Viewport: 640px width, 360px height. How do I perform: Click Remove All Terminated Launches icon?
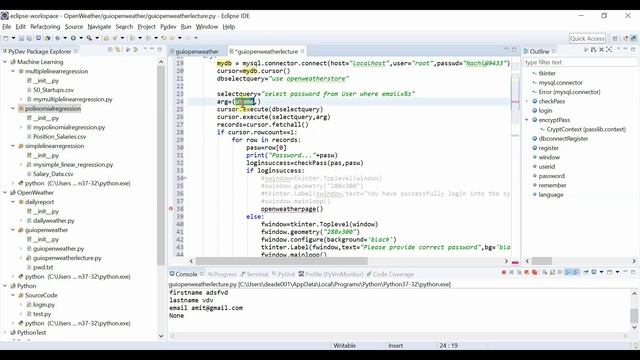point(519,272)
